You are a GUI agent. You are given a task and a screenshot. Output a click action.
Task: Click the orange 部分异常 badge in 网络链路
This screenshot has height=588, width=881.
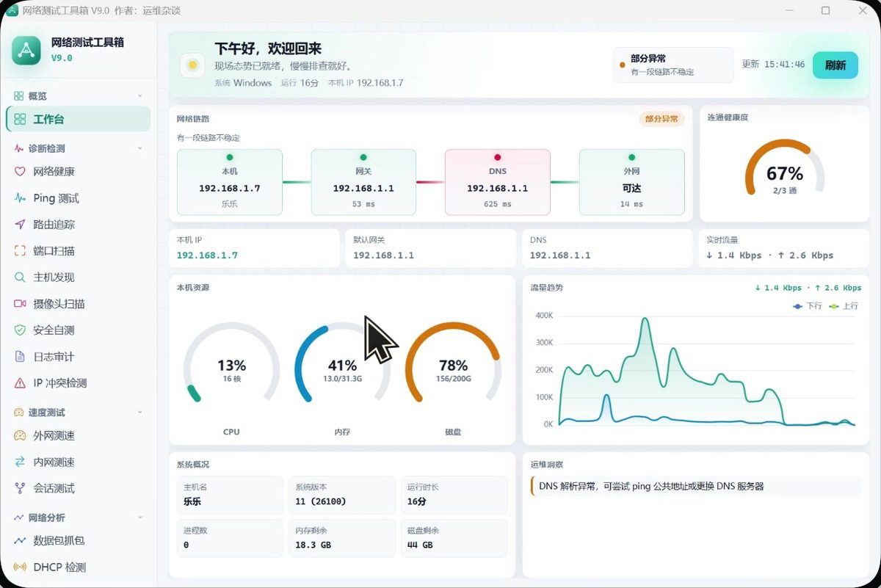[661, 119]
